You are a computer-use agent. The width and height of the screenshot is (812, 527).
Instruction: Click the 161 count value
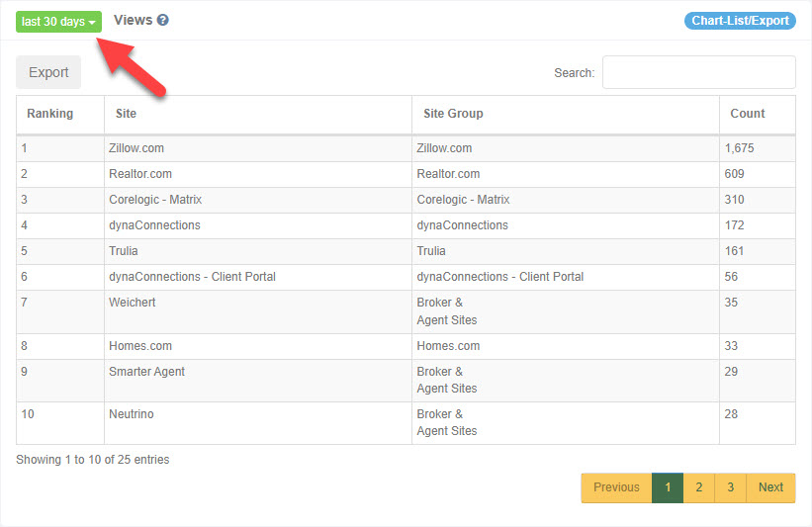coord(734,251)
